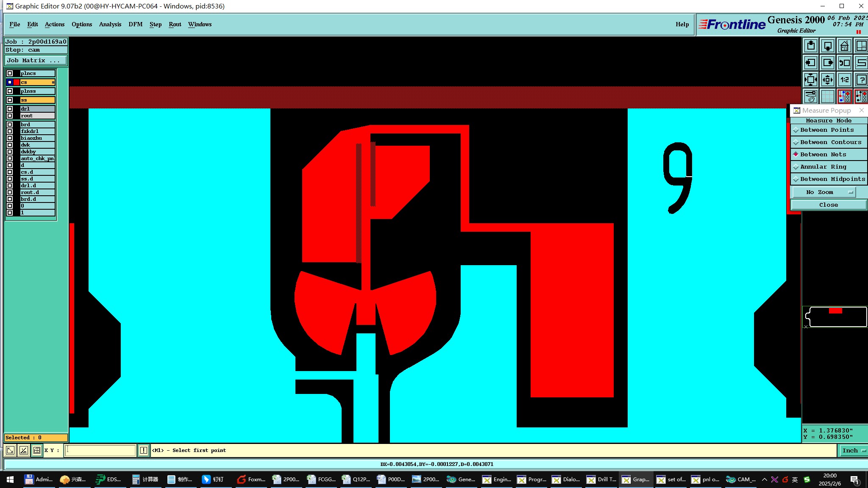Open the Inch units dropdown
The width and height of the screenshot is (868, 488).
point(853,450)
